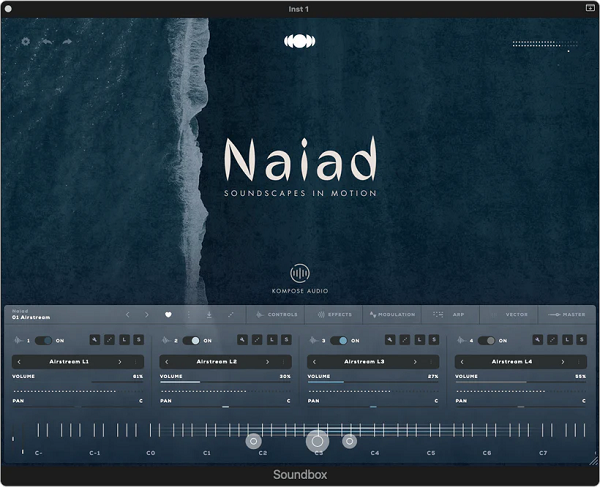Solo layer 3 with S button
600x487 pixels.
tap(434, 340)
